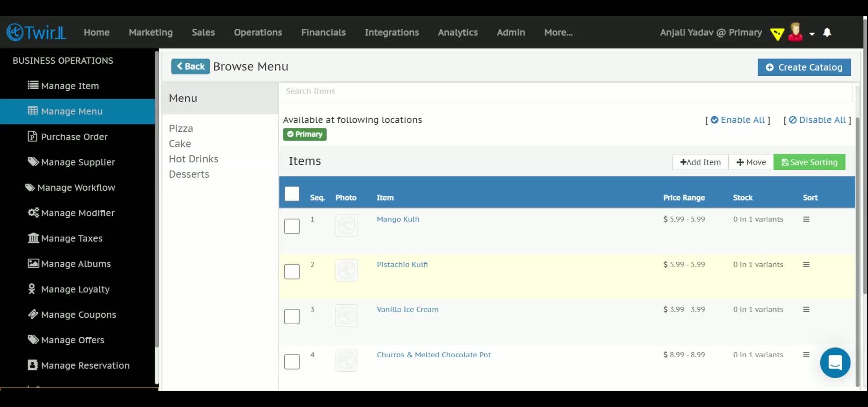Click the notification bell icon

pos(827,33)
